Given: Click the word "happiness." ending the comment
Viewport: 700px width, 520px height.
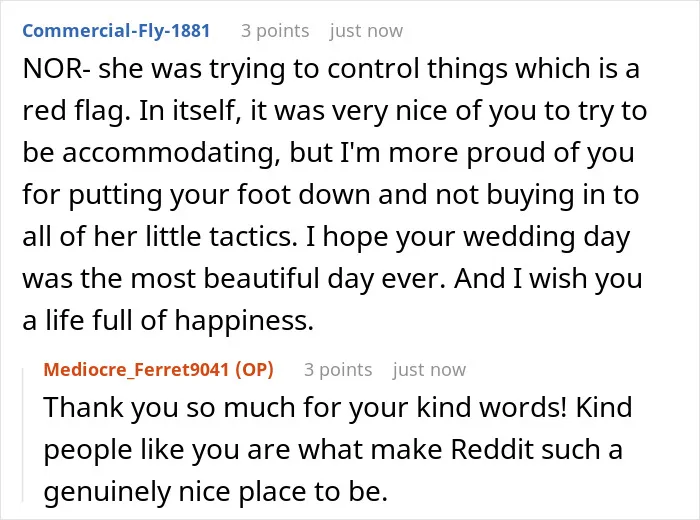Looking at the screenshot, I should (x=244, y=321).
